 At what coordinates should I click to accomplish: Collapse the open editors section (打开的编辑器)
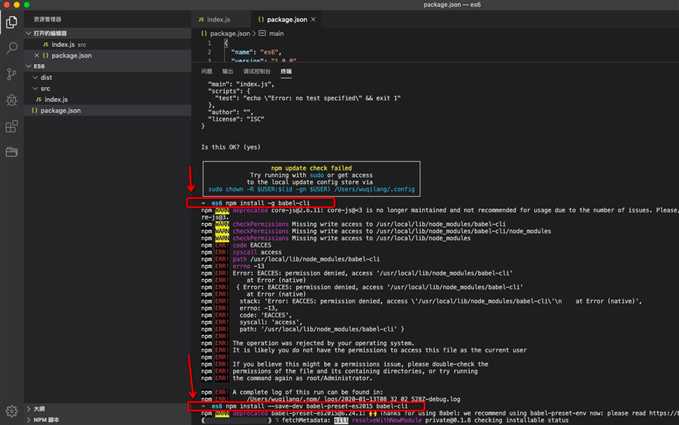tap(29, 33)
